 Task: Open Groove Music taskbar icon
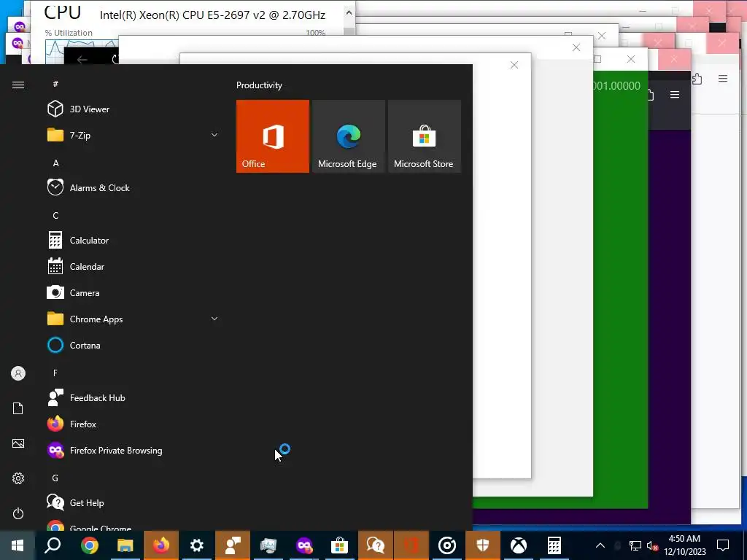click(x=447, y=545)
